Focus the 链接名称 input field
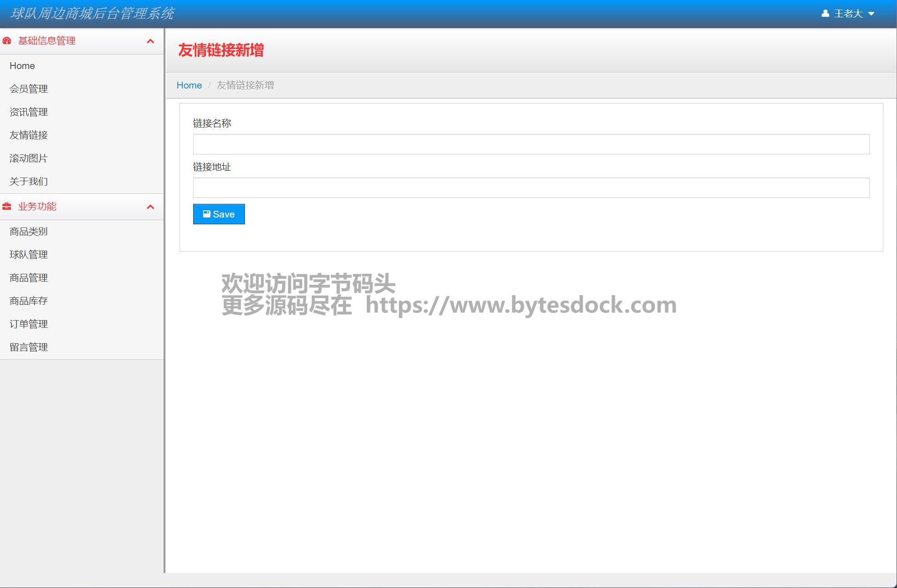 531,144
